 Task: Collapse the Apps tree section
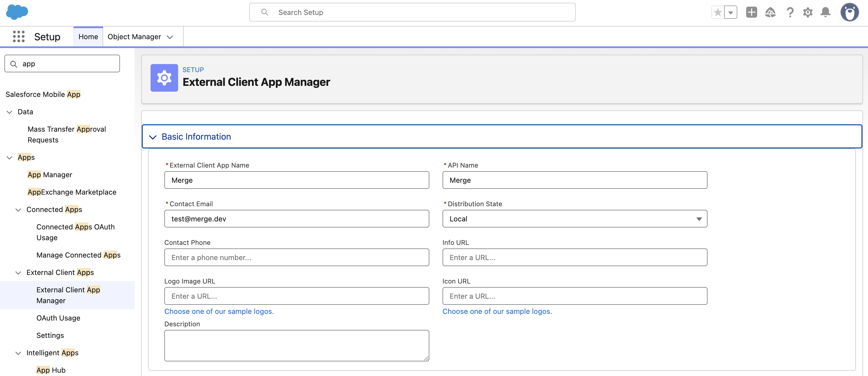[x=9, y=157]
